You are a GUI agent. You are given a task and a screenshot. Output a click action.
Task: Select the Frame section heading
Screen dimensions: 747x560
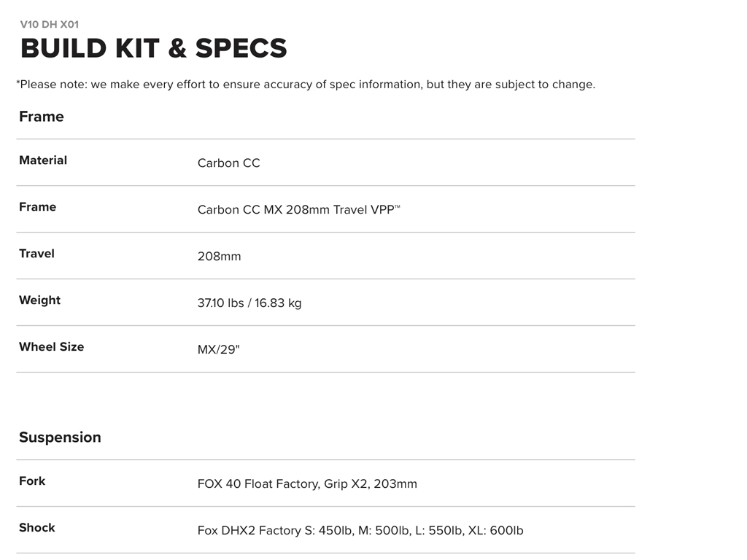click(42, 117)
